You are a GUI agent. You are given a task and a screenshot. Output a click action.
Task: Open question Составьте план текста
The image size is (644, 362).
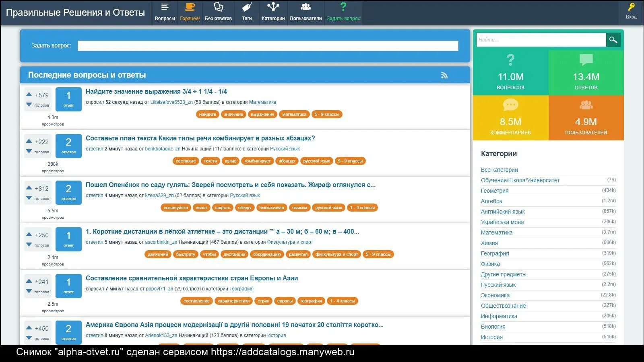coord(200,138)
